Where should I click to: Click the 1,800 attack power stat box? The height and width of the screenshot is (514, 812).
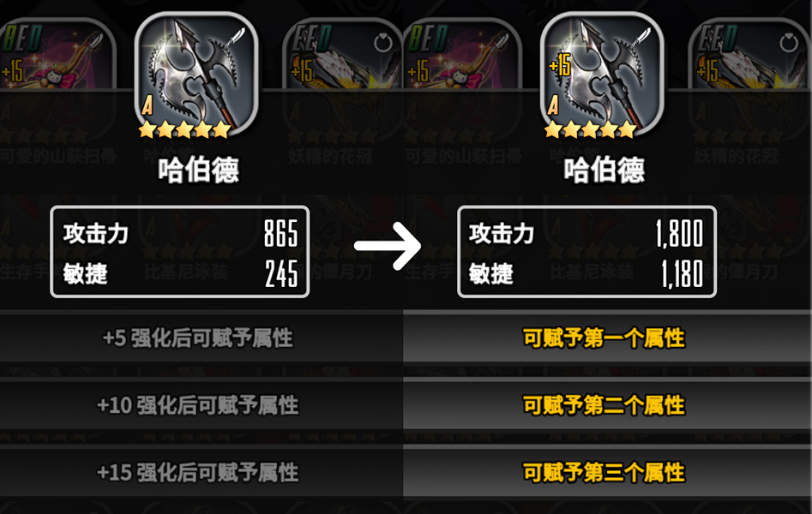[x=586, y=252]
